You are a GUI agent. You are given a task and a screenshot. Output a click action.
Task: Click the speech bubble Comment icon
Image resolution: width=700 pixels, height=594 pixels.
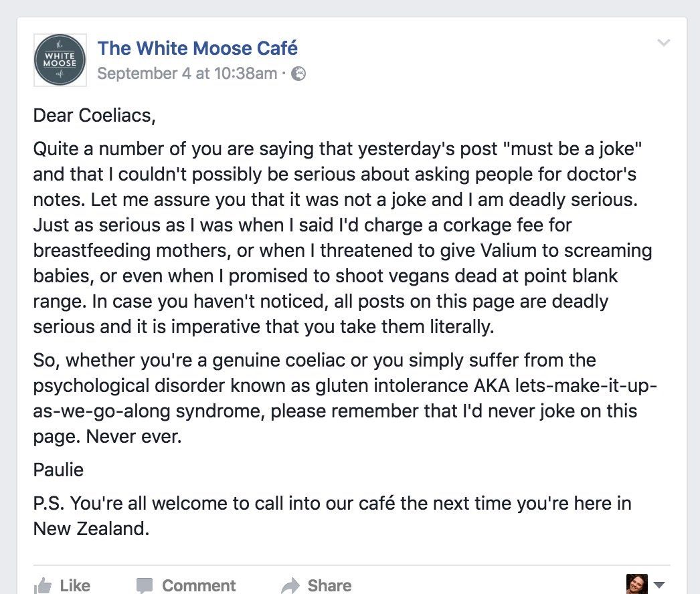[x=145, y=585]
